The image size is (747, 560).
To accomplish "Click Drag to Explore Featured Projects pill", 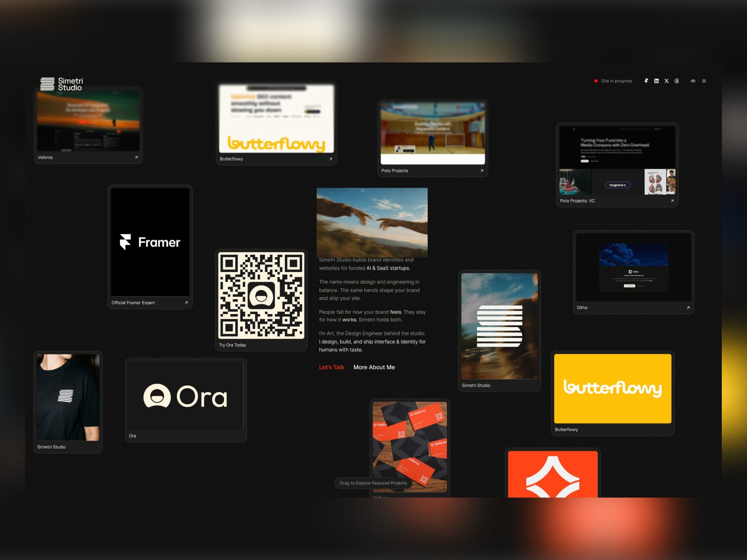I will (x=373, y=483).
